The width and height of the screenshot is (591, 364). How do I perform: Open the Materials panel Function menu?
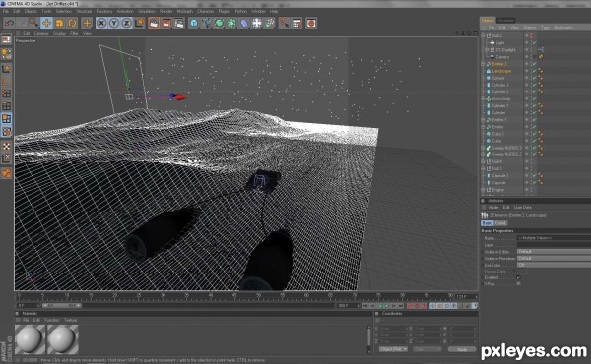[x=52, y=320]
